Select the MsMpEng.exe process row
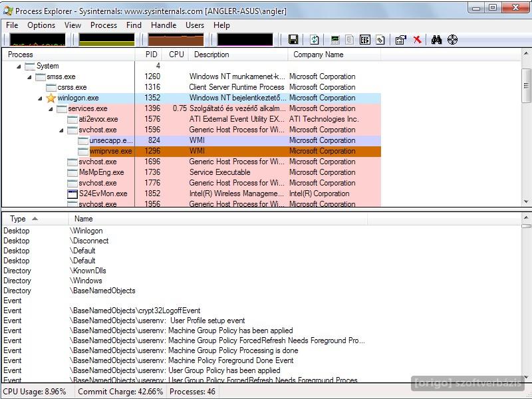This screenshot has height=399, width=532. point(192,172)
